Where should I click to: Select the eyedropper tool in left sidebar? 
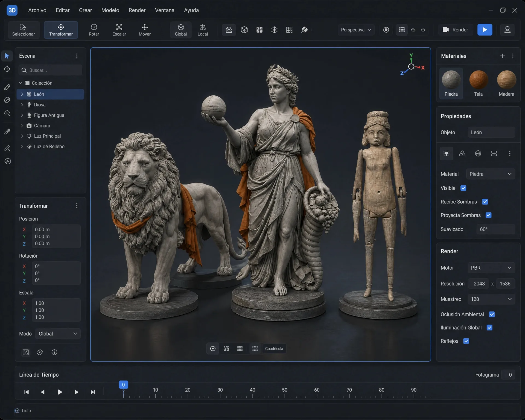click(x=7, y=132)
